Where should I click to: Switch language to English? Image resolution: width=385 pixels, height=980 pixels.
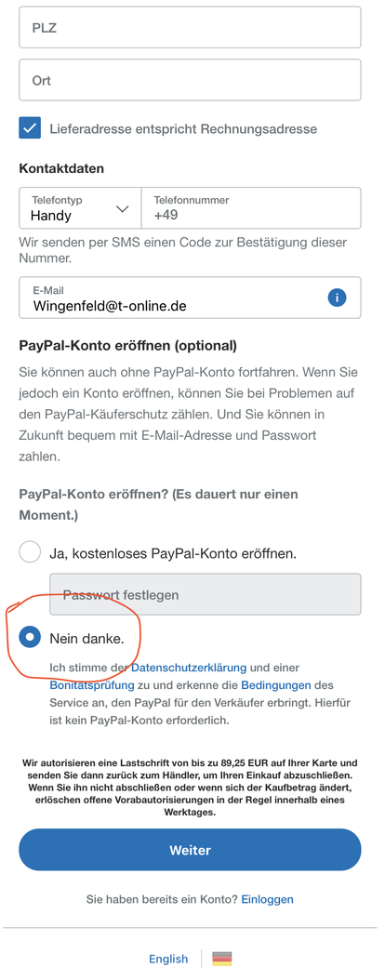tap(168, 959)
